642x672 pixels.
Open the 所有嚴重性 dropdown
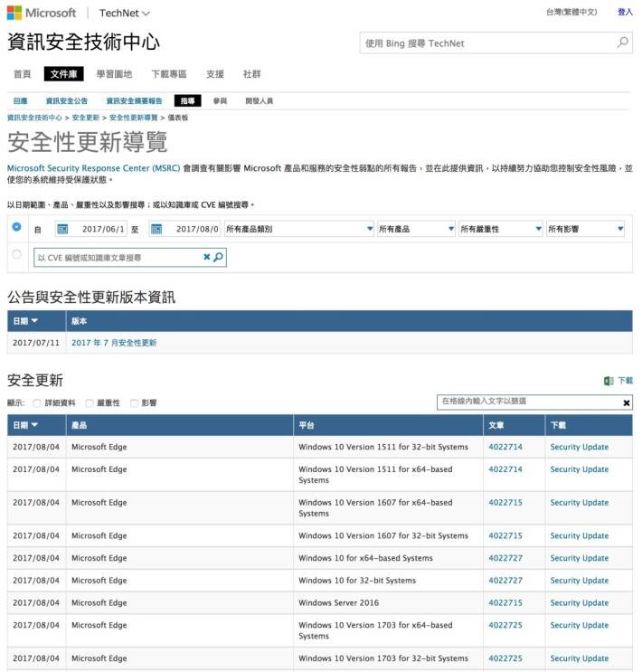coord(501,229)
